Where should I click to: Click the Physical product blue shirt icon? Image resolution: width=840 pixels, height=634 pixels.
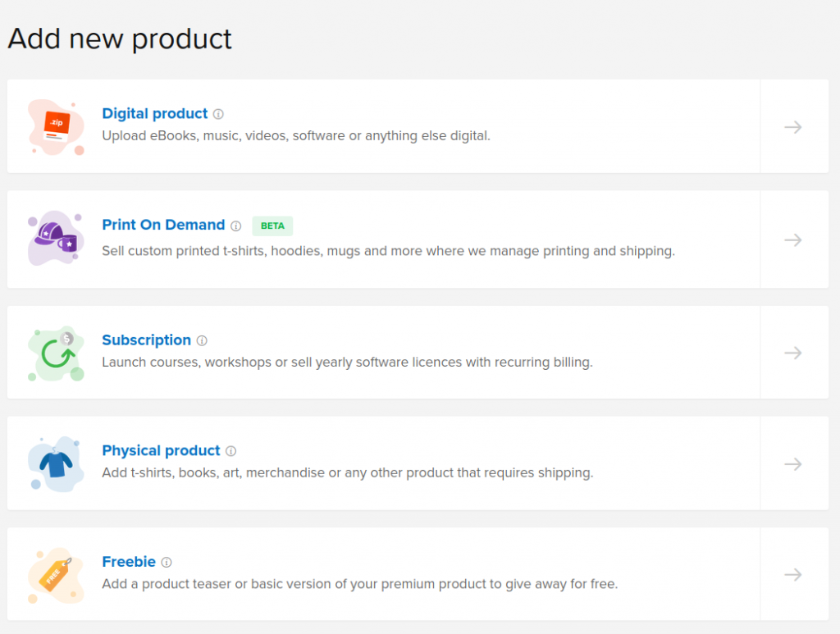(x=56, y=463)
